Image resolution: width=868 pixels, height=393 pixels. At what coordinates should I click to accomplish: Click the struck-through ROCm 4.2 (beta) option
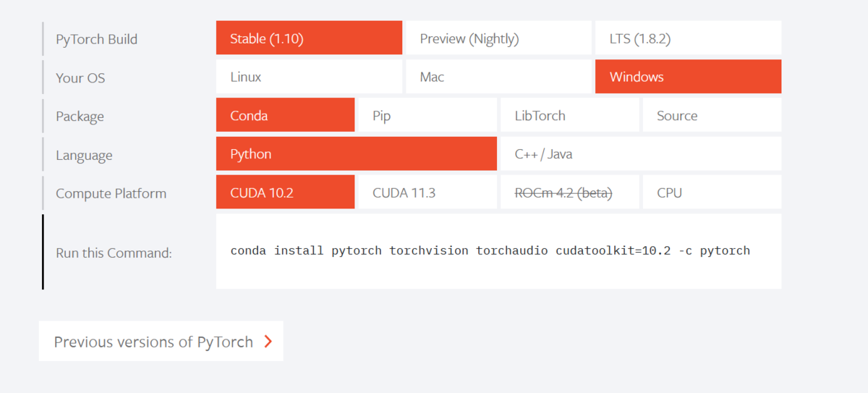(x=570, y=192)
